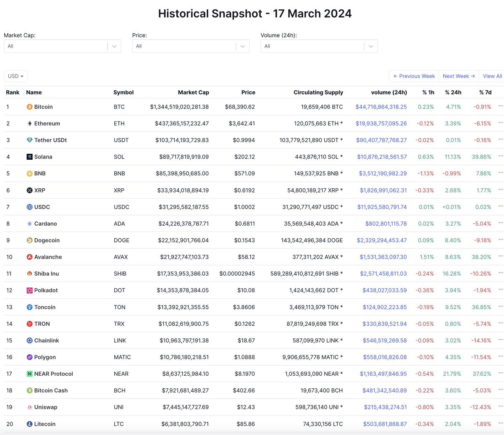Click the Toncoin logo icon
The width and height of the screenshot is (504, 435).
point(29,307)
